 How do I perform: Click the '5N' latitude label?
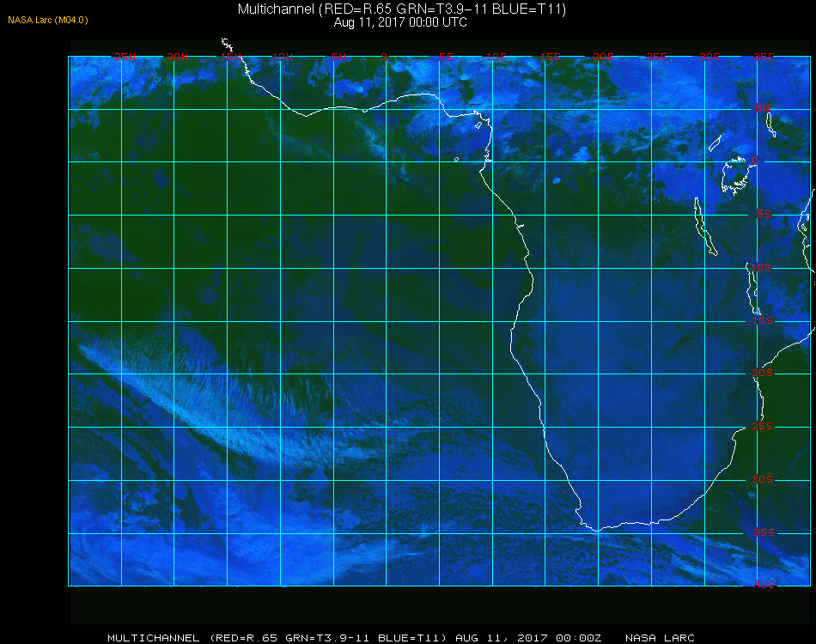[763, 108]
